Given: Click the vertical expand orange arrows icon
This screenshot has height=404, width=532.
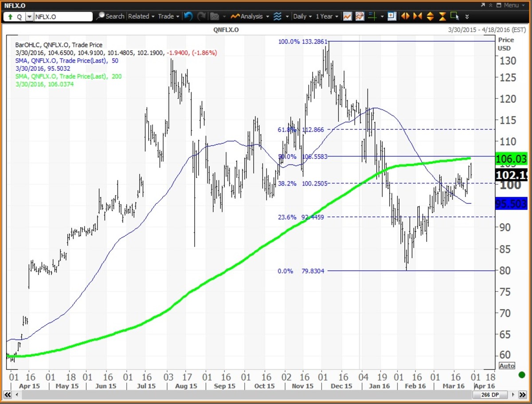Looking at the screenshot, I should (430, 16).
